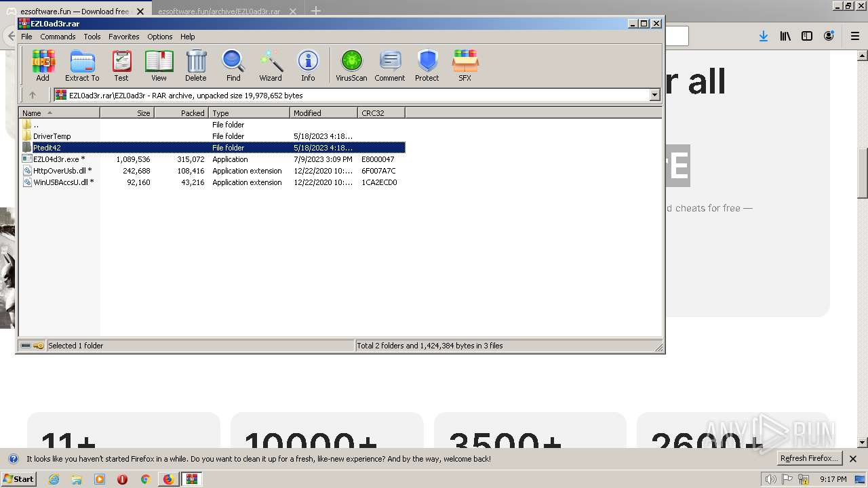Click size value 1,089,536

point(133,159)
